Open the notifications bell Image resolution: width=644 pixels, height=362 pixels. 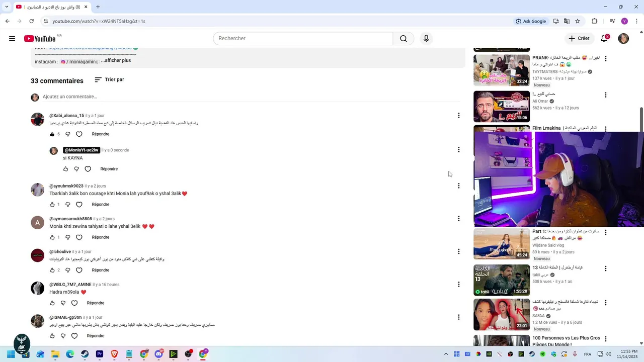pyautogui.click(x=605, y=39)
